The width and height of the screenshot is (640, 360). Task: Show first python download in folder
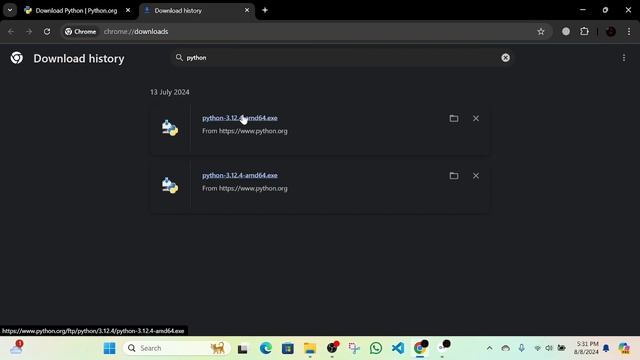[454, 118]
